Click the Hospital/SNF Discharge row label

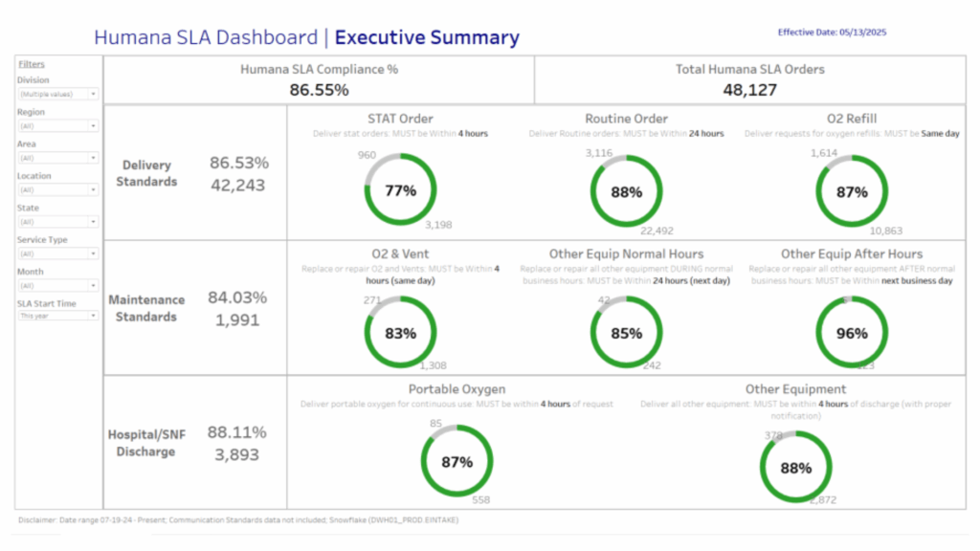click(x=146, y=442)
